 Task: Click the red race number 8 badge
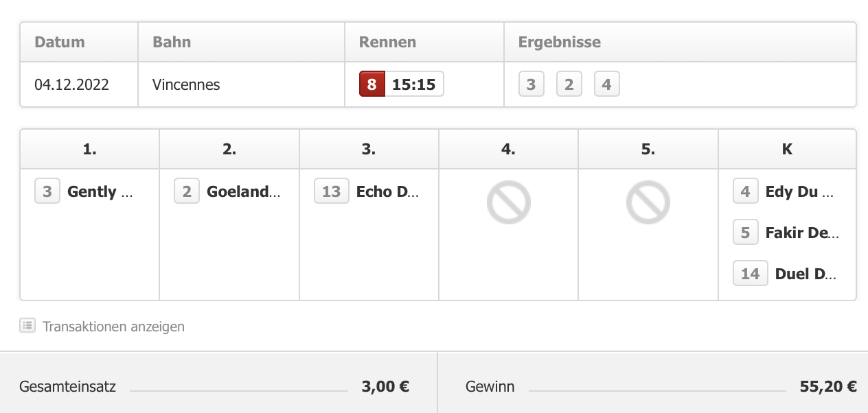pos(372,84)
